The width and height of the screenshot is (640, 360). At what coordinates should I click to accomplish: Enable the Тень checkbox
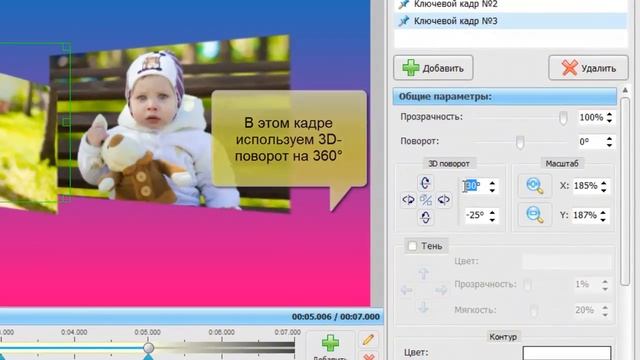click(412, 246)
